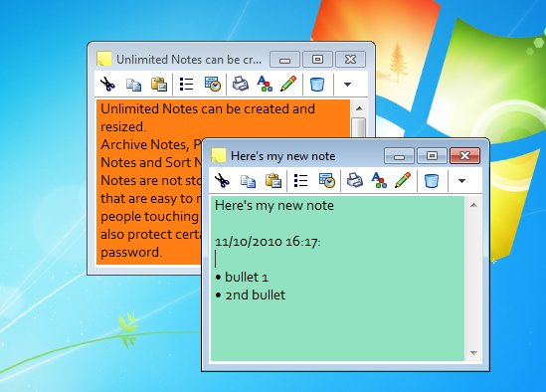Close the 'Unlimited Notes' window
This screenshot has height=392, width=546.
[x=350, y=60]
